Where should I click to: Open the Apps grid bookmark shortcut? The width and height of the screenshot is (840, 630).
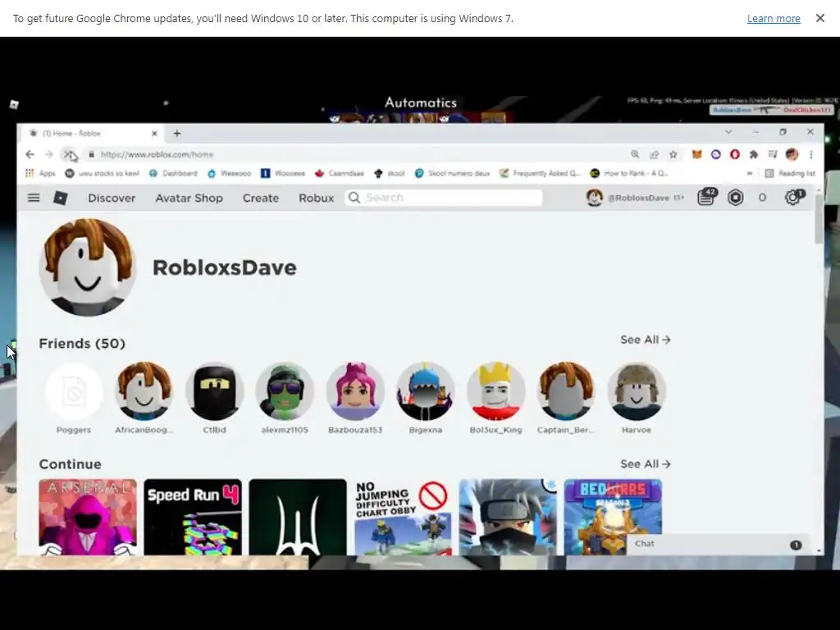(40, 173)
